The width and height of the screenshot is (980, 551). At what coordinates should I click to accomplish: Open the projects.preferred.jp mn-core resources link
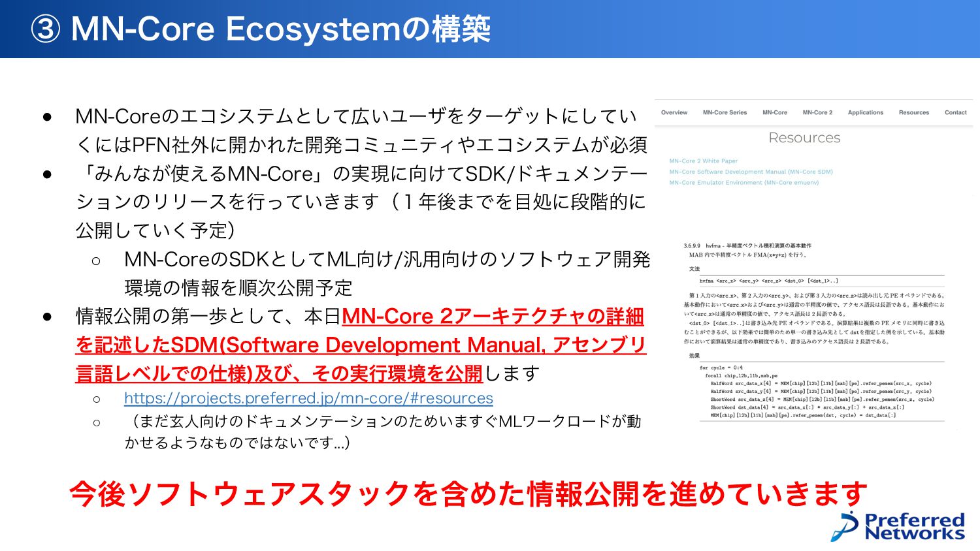[x=308, y=398]
